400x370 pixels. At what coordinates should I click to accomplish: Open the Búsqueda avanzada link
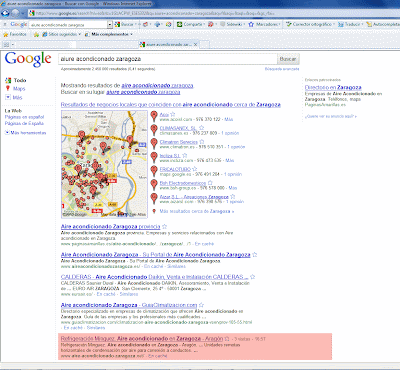tap(282, 69)
